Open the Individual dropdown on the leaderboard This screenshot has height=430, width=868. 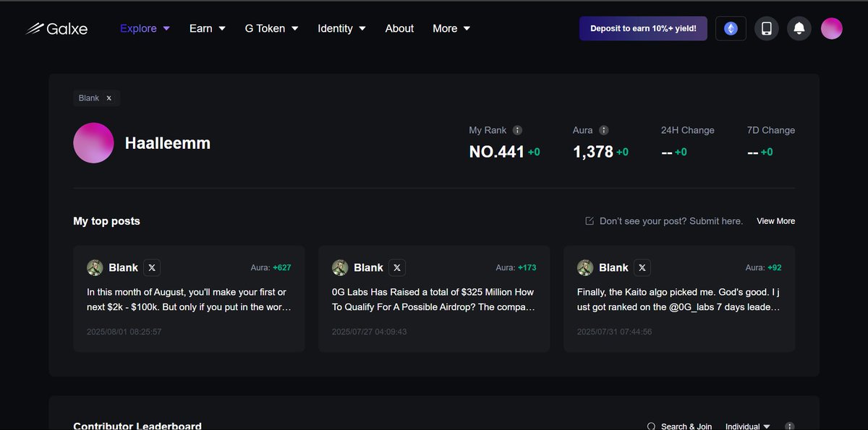[747, 426]
